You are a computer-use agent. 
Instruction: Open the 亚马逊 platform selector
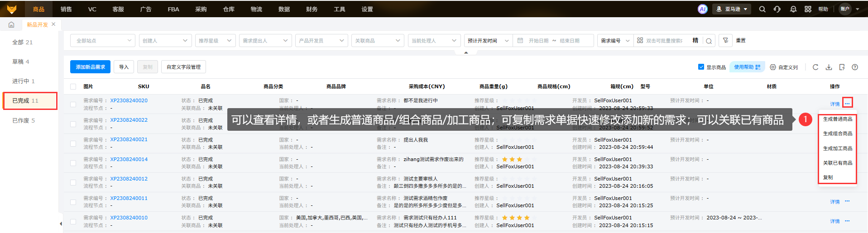coord(732,9)
